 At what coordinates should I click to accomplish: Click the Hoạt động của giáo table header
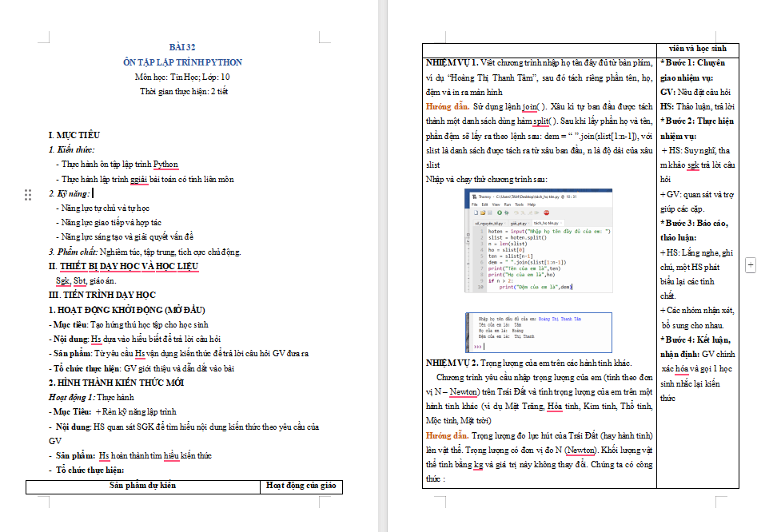pos(301,486)
